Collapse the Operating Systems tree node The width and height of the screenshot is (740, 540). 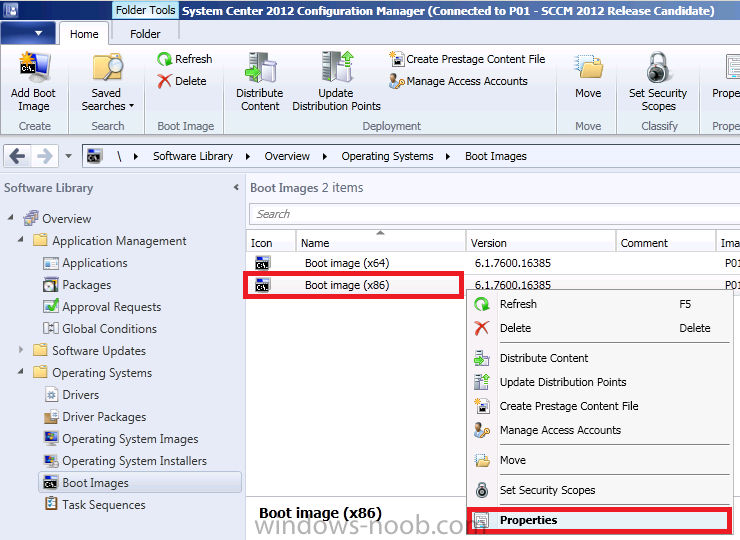pos(21,372)
